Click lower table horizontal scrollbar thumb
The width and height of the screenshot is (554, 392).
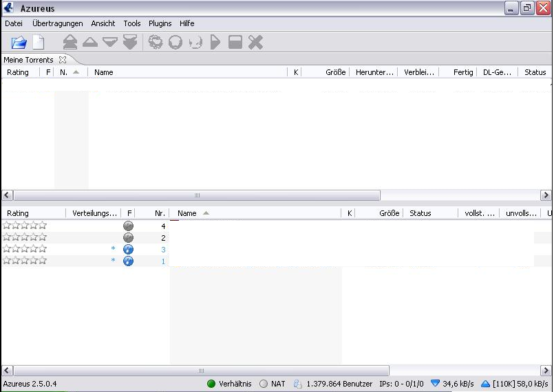(x=201, y=371)
